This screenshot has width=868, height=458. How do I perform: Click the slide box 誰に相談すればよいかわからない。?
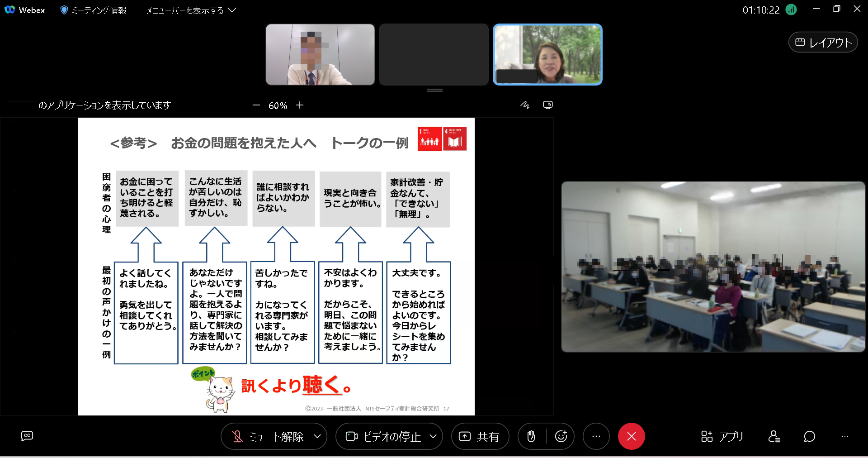coord(283,198)
